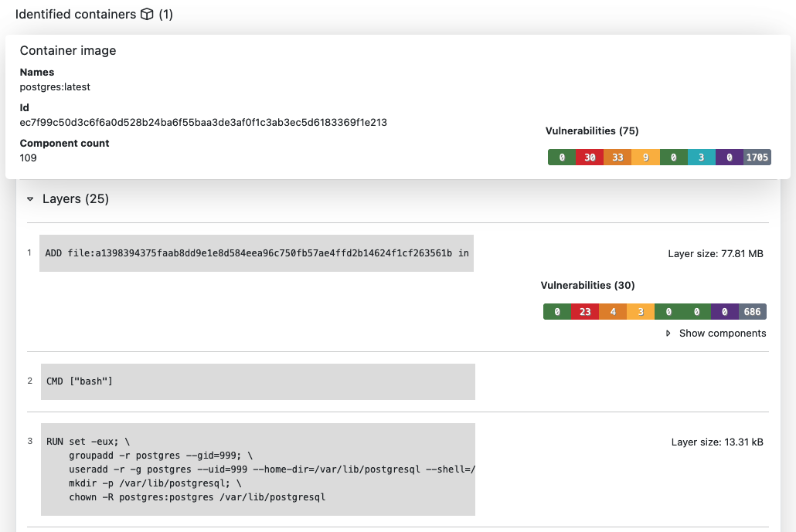This screenshot has width=796, height=532.
Task: Select purple badge 0 in layer 1 vulnerabilities
Action: [724, 311]
